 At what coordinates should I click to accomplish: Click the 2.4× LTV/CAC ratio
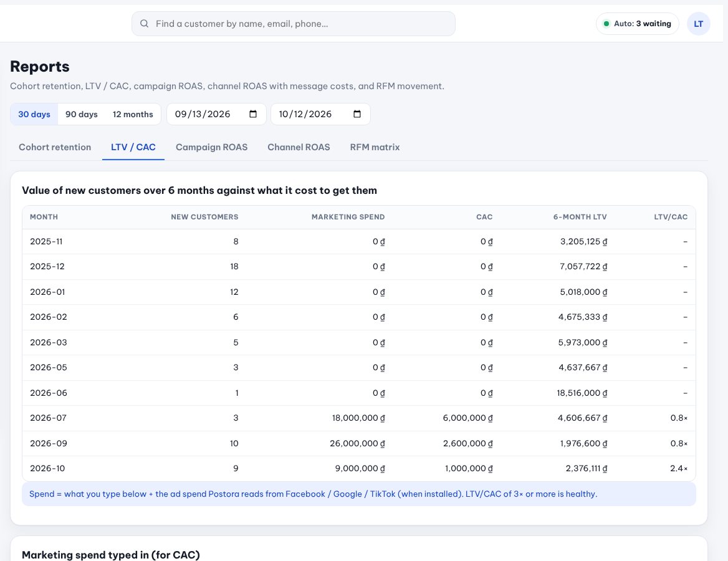point(679,469)
